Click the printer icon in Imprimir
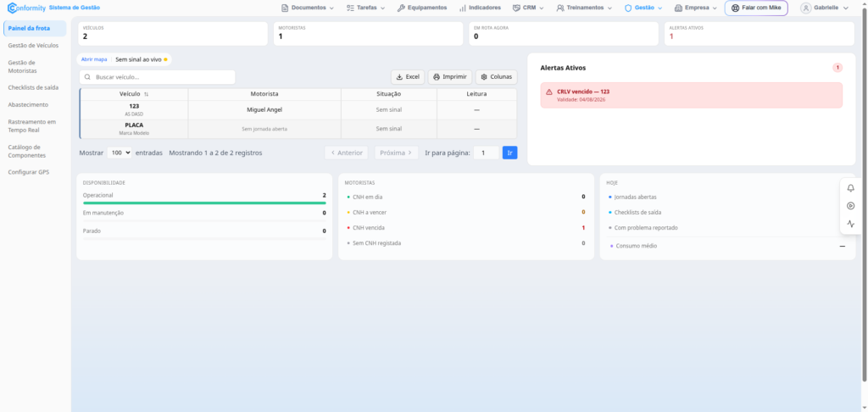This screenshot has height=412, width=868. click(x=437, y=77)
